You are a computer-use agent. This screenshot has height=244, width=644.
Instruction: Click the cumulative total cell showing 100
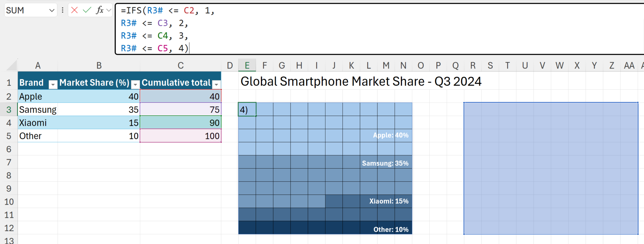click(180, 136)
